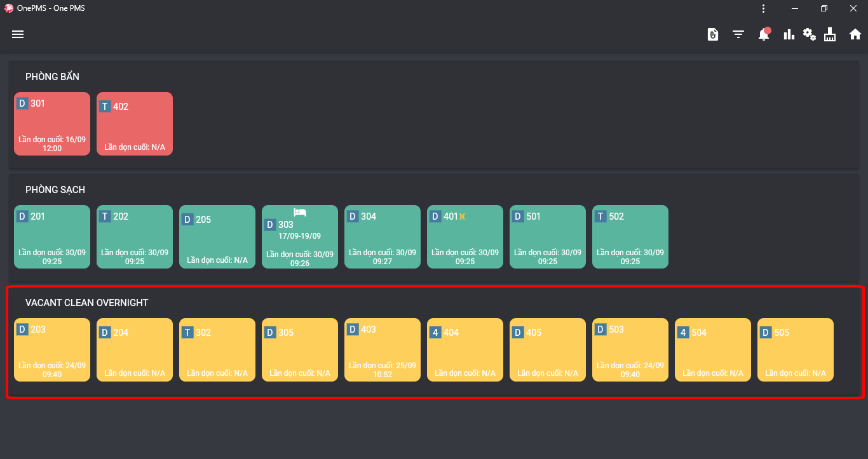Click the 17/09-19/09 stay dates on room 303

pos(300,236)
